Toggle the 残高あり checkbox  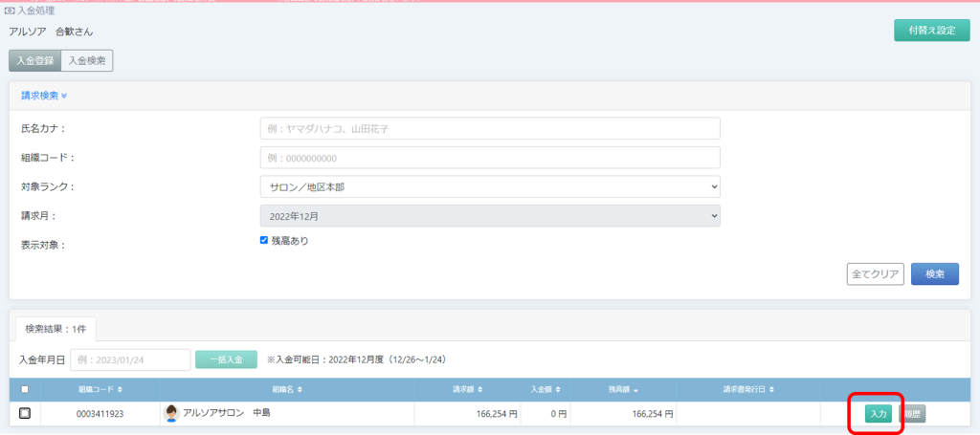coord(264,241)
